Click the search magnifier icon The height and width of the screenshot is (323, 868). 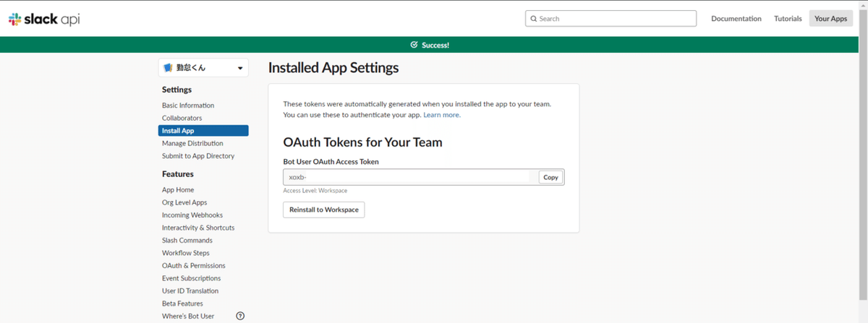click(x=534, y=19)
